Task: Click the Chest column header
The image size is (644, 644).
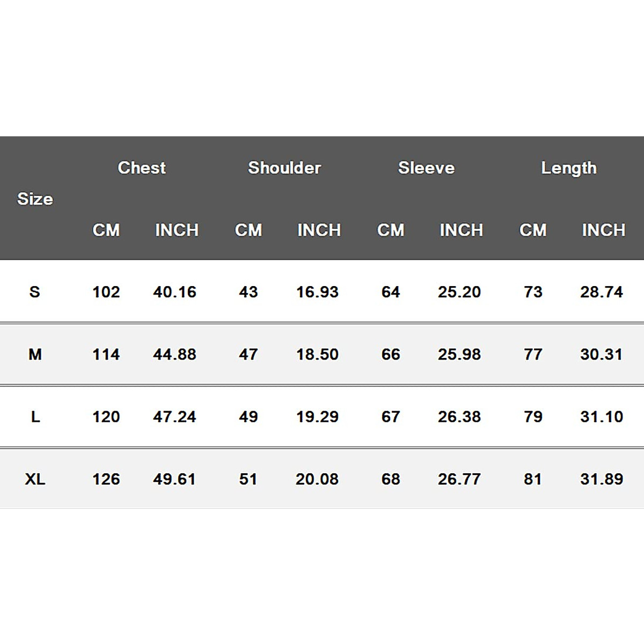Action: [x=142, y=168]
